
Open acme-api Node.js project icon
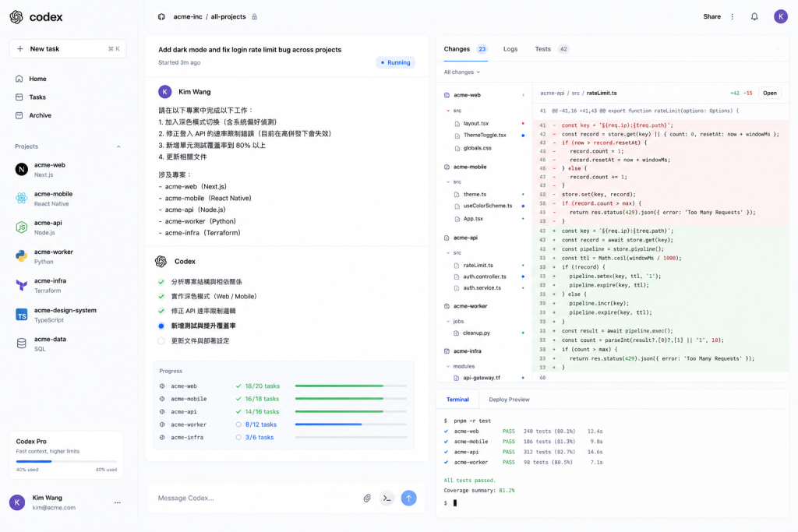coord(21,227)
